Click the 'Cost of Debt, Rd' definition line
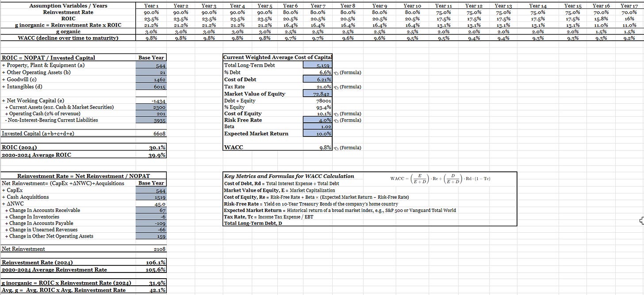Screen dimensions: 644x295 pos(282,184)
